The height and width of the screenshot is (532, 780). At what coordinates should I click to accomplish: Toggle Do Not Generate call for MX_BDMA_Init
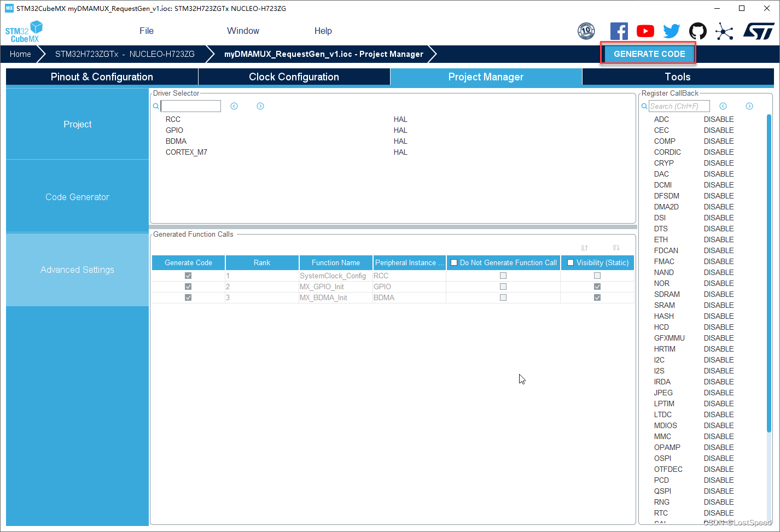(503, 297)
